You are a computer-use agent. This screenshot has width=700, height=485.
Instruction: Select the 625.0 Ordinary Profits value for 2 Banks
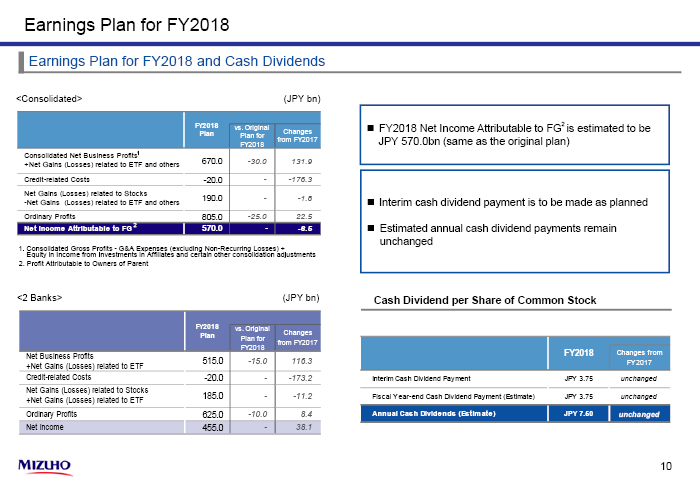tap(210, 412)
